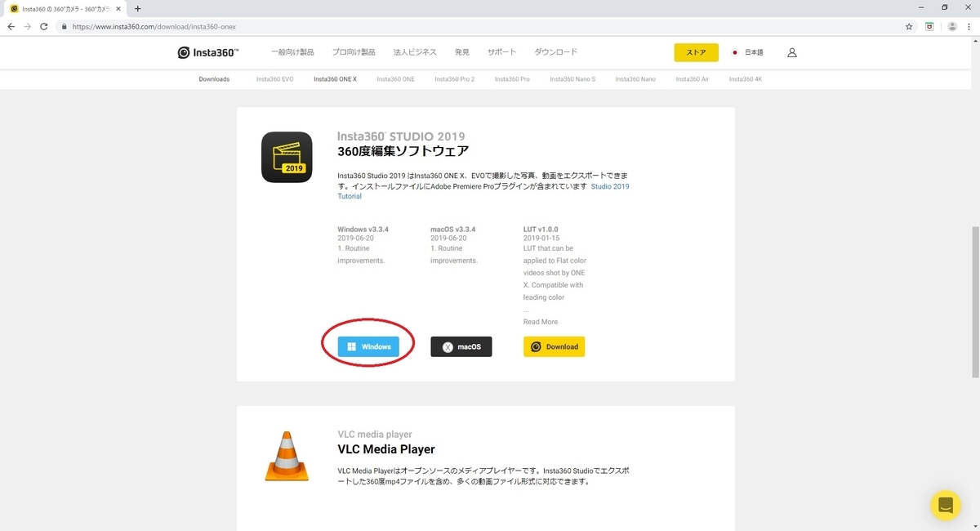The image size is (980, 531).
Task: Switch to Insta360 4K downloads
Action: pyautogui.click(x=746, y=79)
